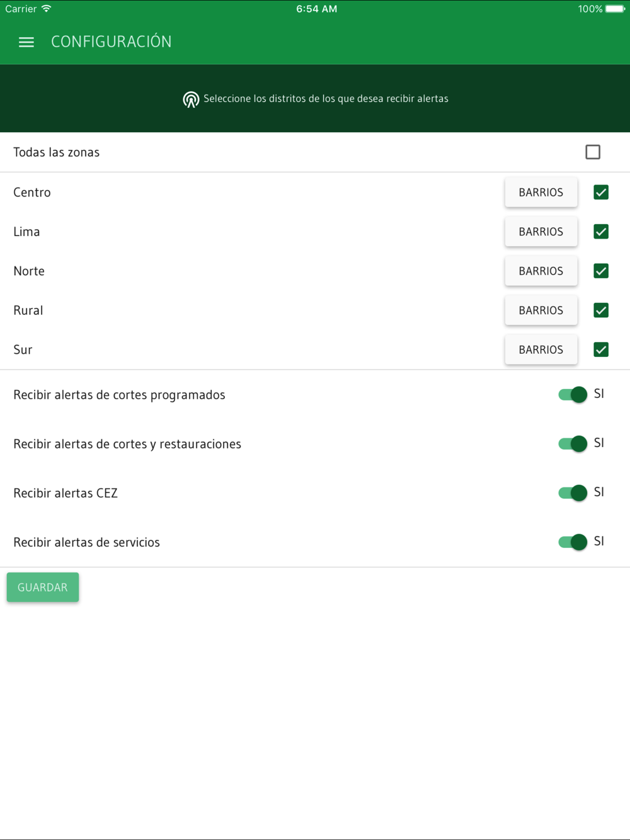
Task: Switch off alertas de servicios
Action: tap(573, 542)
